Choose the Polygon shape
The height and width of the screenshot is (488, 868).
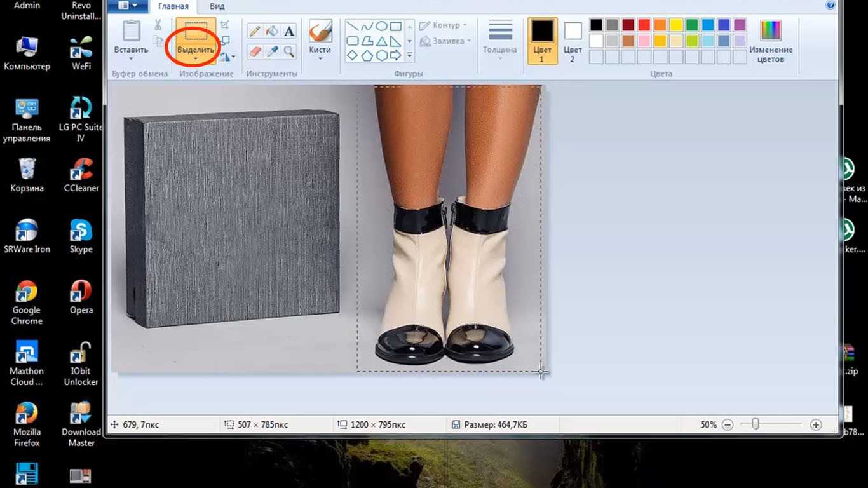click(367, 41)
